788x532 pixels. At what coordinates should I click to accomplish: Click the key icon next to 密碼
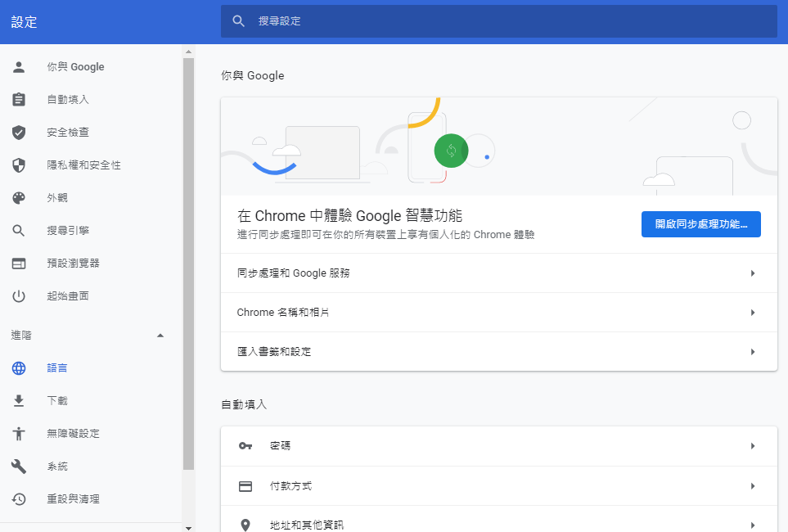tap(245, 446)
